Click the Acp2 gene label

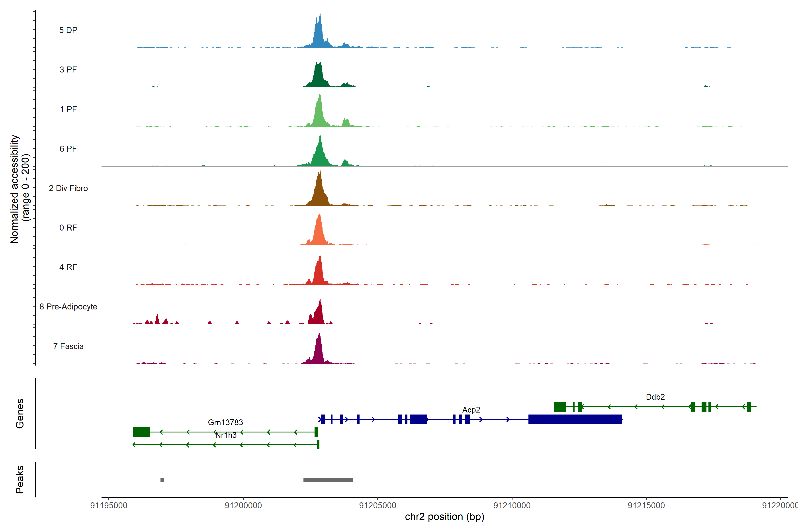click(x=471, y=409)
